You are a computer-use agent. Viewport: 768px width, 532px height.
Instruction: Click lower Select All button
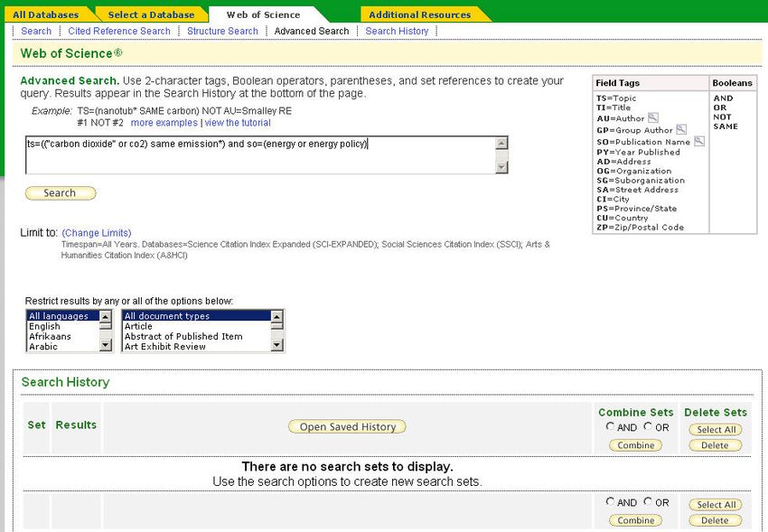(x=716, y=505)
